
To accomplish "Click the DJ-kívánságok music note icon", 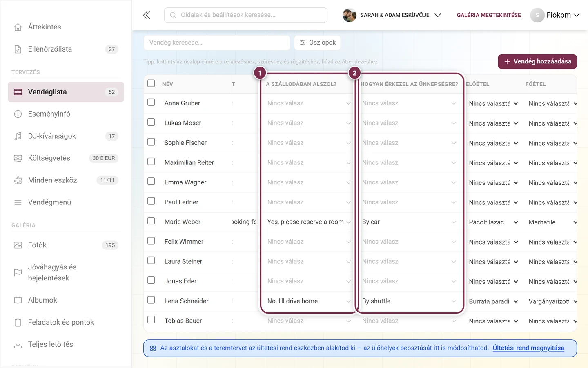I will (x=18, y=136).
